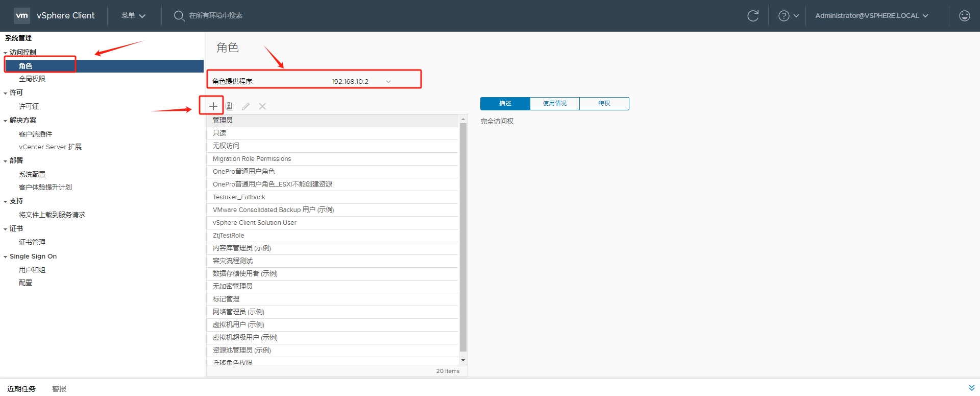Screen dimensions: 980x396
Task: Select the 数据存储使用者 (示例) role
Action: pos(332,273)
